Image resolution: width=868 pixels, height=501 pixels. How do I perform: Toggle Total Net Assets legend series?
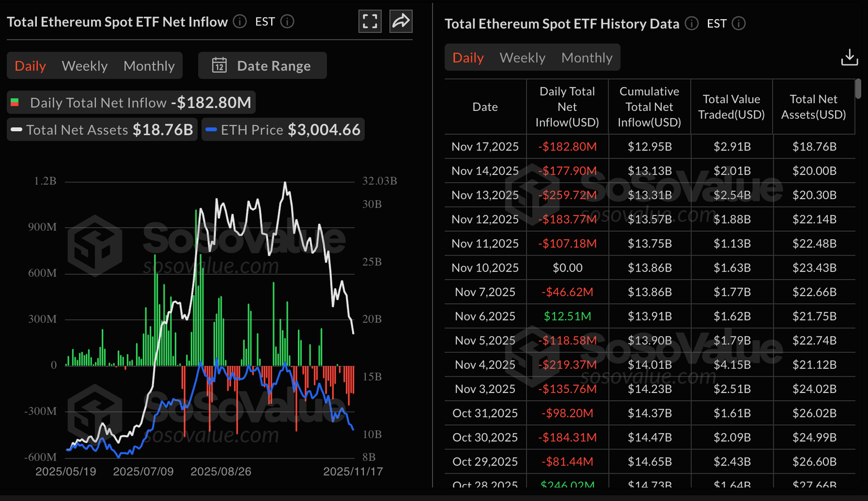pos(102,129)
